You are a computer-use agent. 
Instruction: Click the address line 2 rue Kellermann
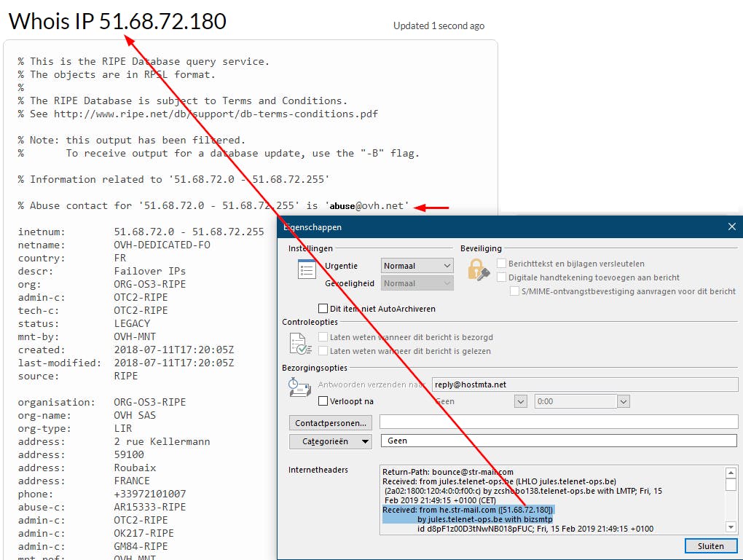[162, 441]
